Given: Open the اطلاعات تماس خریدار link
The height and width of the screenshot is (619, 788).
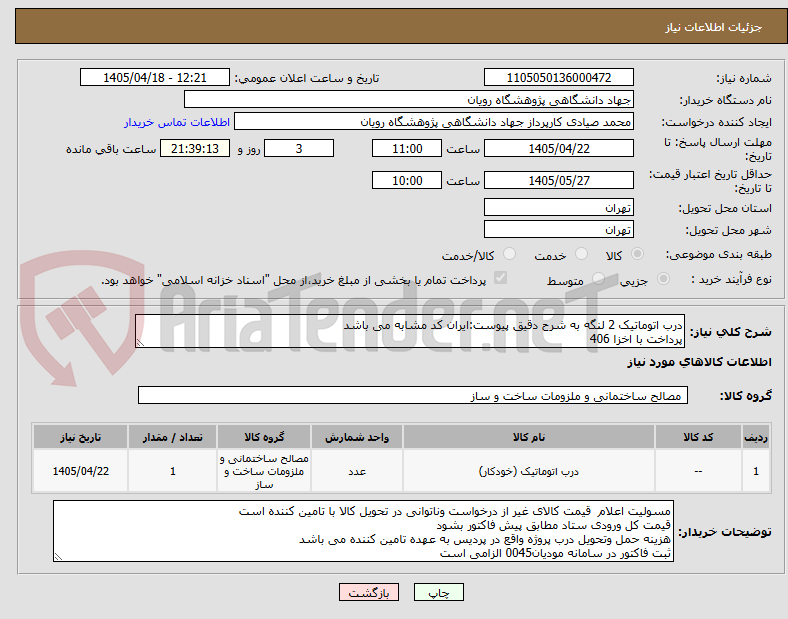Looking at the screenshot, I should [177, 122].
